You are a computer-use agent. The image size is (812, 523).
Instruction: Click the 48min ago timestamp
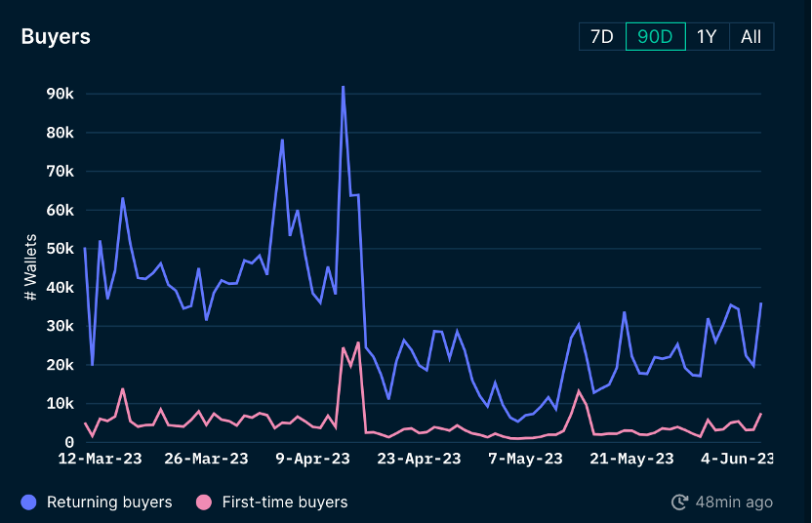click(734, 503)
